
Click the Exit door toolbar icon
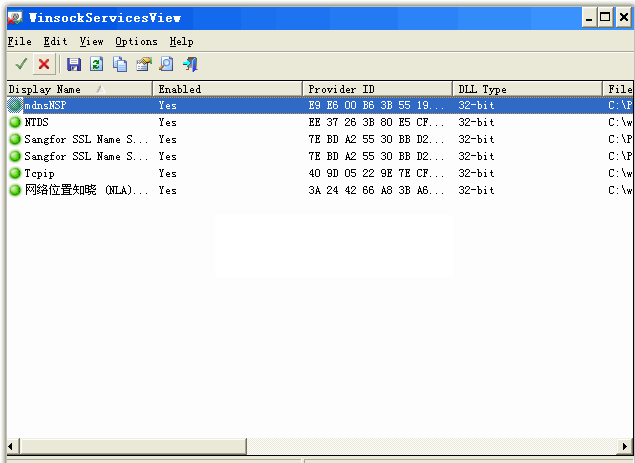[x=189, y=64]
